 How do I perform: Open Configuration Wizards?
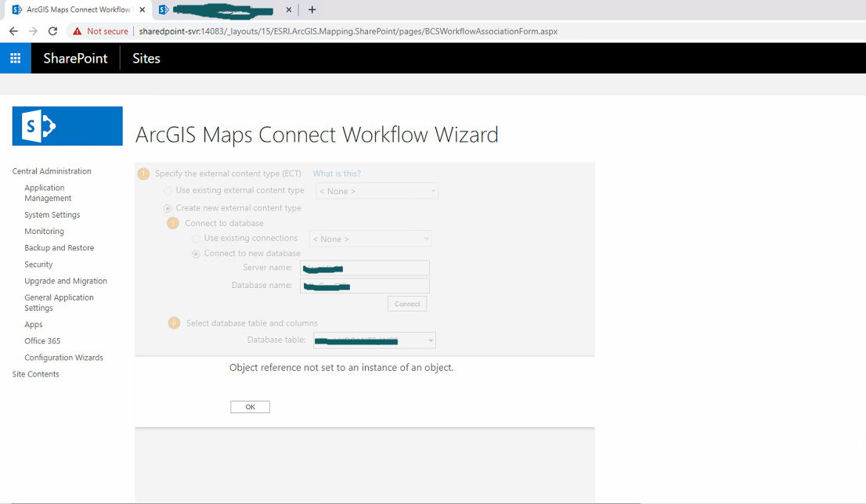click(x=63, y=358)
